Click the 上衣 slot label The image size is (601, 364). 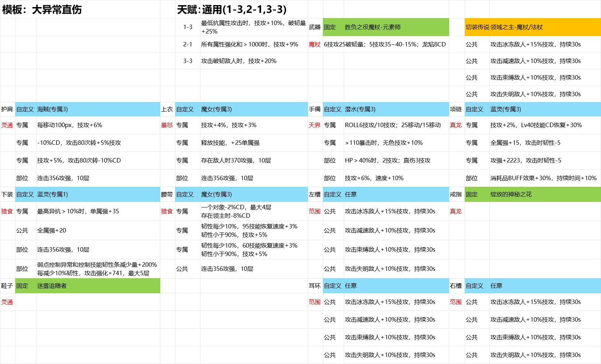(168, 109)
